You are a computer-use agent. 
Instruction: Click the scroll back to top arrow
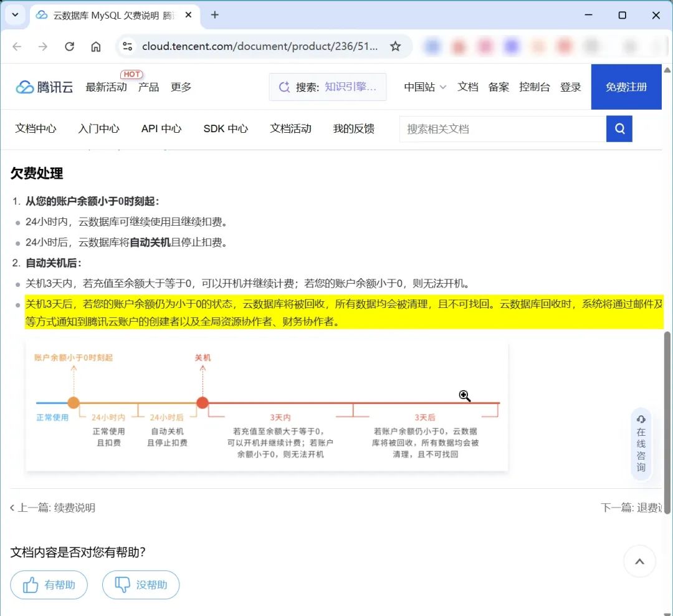(x=639, y=561)
